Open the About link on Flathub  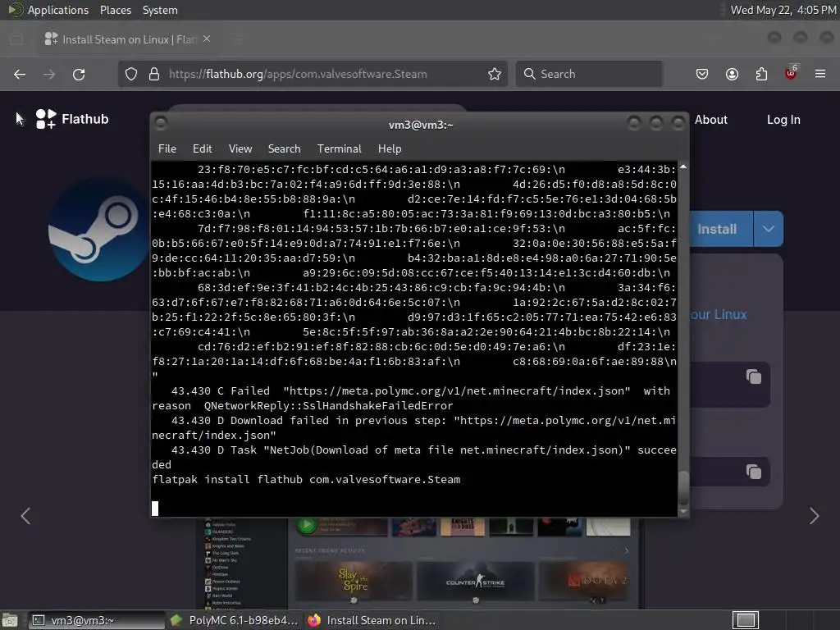point(711,120)
